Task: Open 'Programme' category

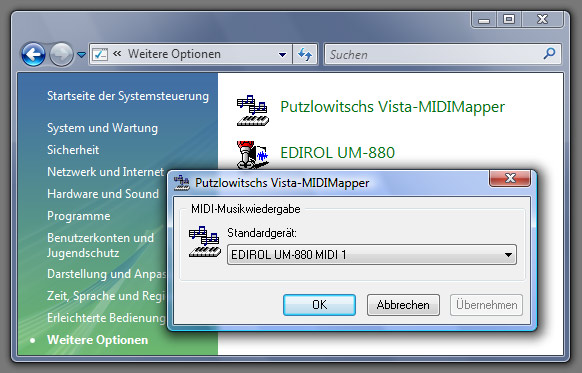Action: pos(79,216)
